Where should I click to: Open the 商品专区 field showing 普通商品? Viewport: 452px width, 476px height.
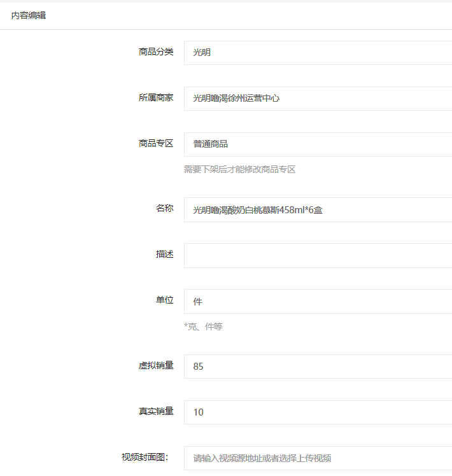(x=318, y=144)
